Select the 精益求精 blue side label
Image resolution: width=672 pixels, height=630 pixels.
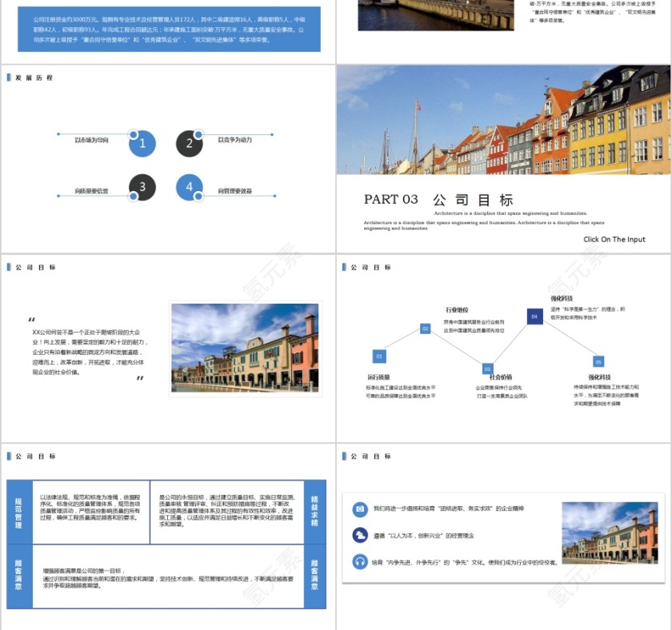tap(314, 512)
